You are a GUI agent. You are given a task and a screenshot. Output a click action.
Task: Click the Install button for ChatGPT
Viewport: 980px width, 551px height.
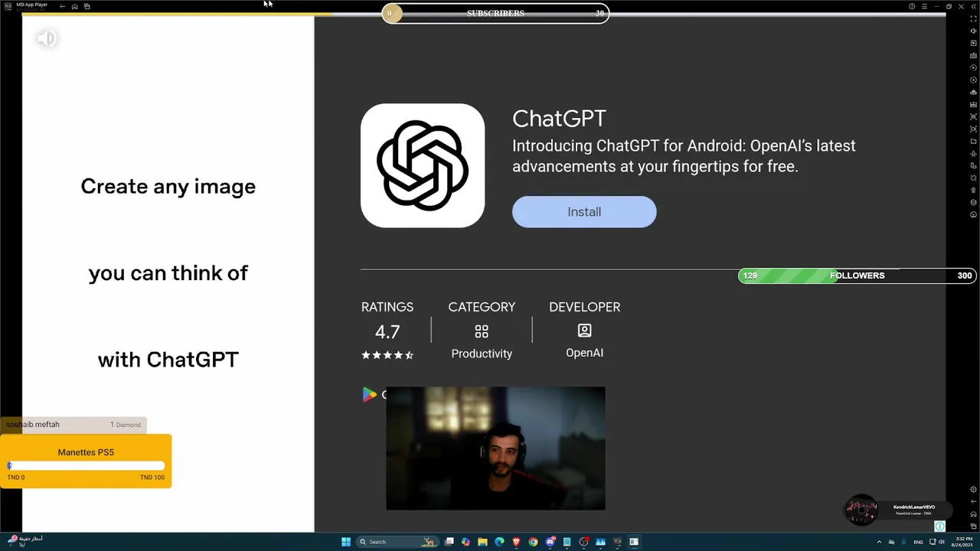[x=584, y=212]
